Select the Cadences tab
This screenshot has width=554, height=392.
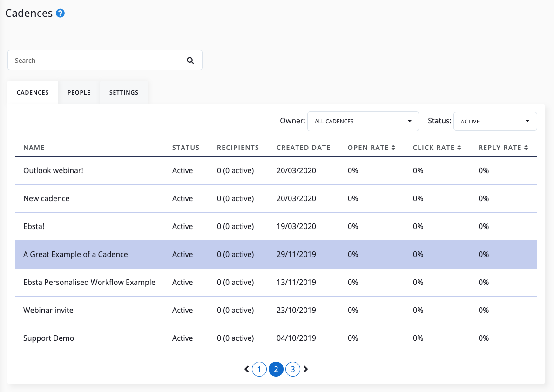tap(33, 92)
